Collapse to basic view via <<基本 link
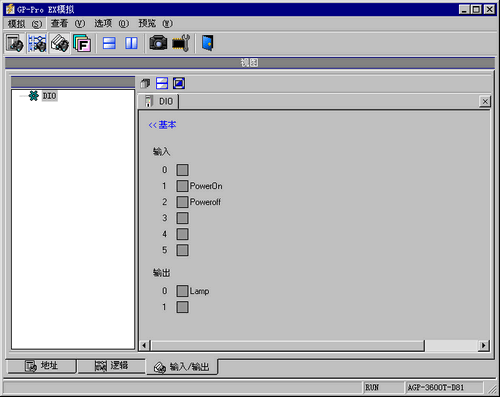Viewport: 500px width, 397px height. 162,125
